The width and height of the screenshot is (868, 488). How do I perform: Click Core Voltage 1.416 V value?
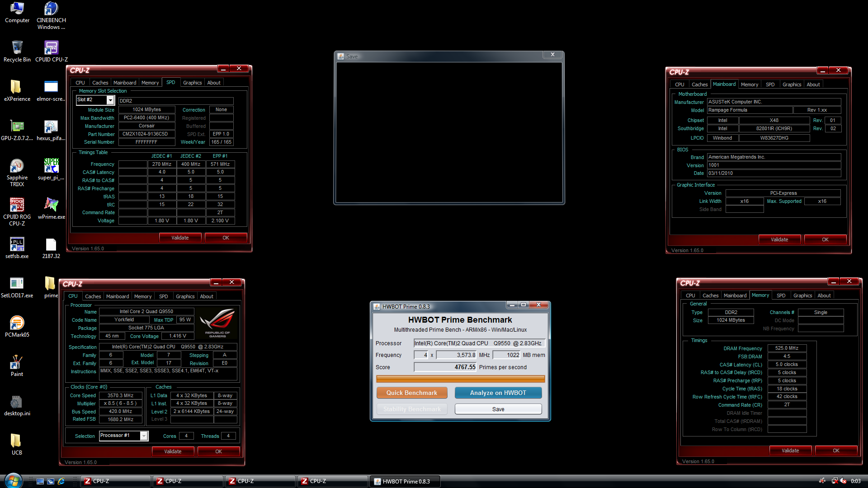click(x=178, y=336)
